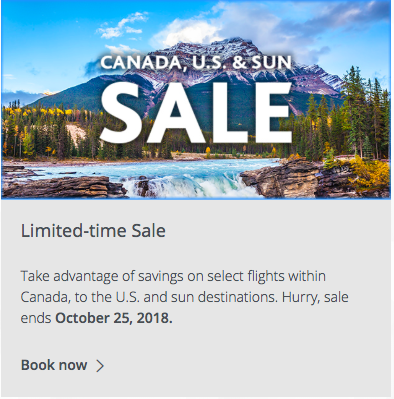394x399 pixels.
Task: Click the yellow autumn bush at right
Action: 369,172
